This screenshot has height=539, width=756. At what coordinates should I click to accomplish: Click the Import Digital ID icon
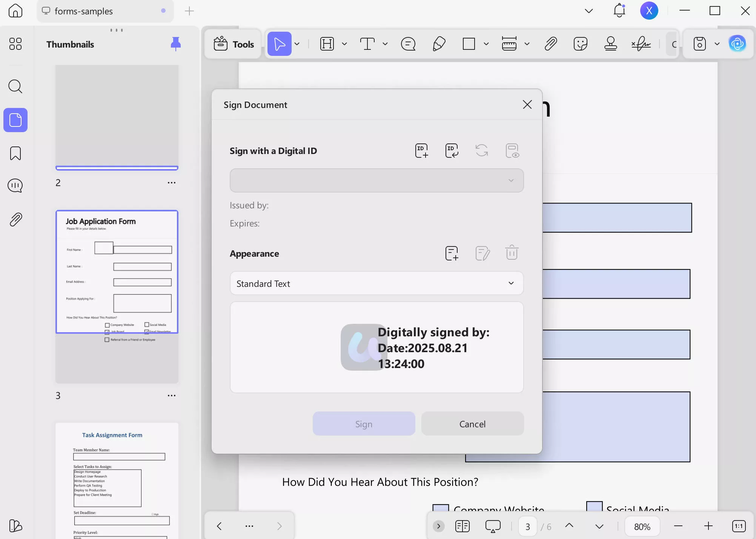click(x=452, y=150)
